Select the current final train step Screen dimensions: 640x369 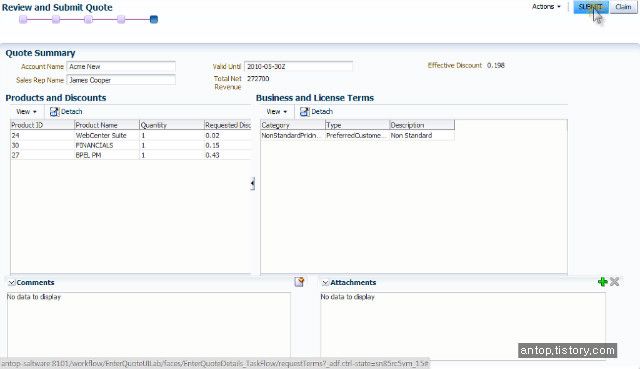click(x=153, y=19)
